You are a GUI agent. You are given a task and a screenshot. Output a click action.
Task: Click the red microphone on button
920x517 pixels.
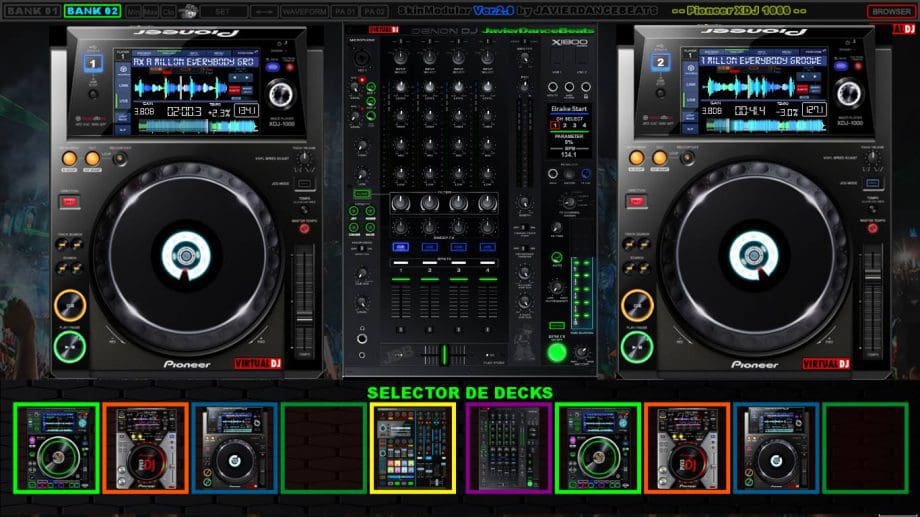click(x=362, y=80)
